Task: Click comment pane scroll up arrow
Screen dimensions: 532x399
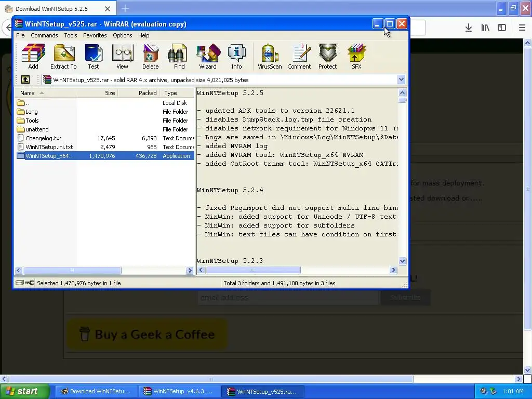Action: (x=403, y=92)
